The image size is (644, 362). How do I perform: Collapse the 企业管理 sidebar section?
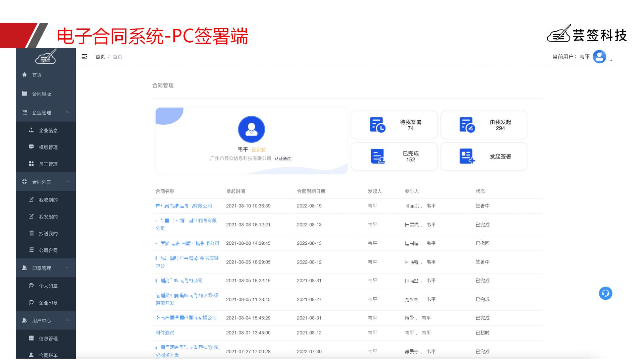pyautogui.click(x=67, y=112)
